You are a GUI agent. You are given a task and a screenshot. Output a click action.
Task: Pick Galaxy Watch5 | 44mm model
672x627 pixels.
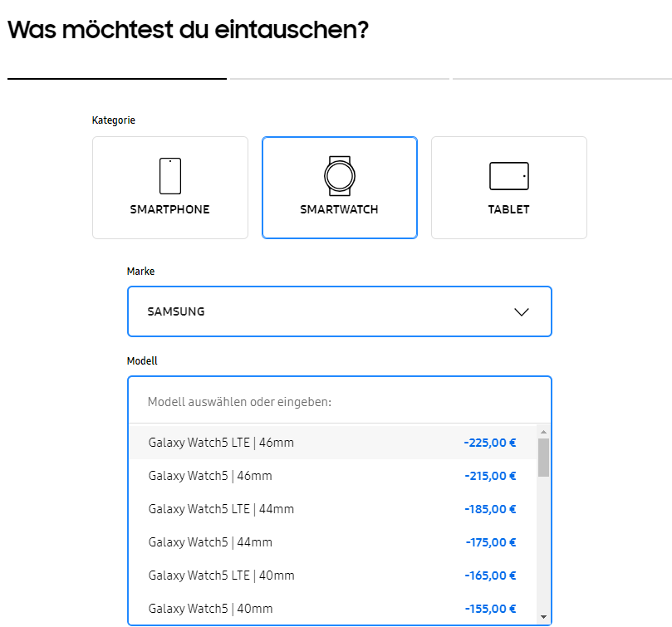coord(210,542)
